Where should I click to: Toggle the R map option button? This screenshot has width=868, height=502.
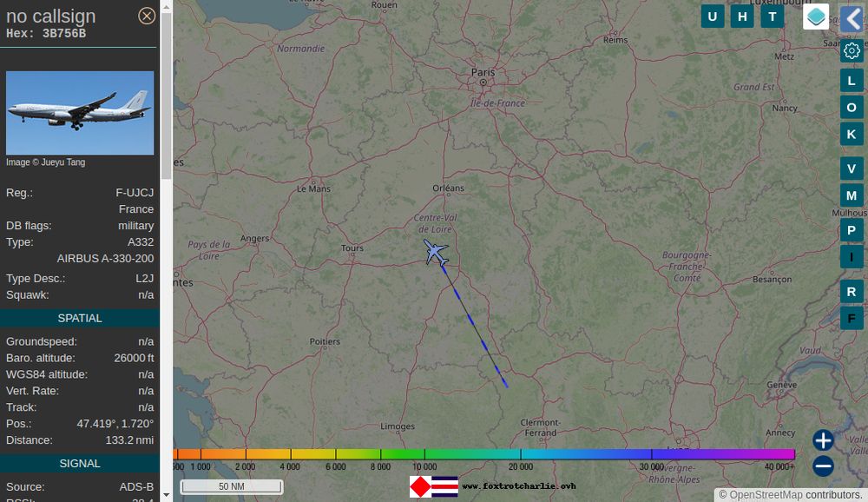point(852,292)
